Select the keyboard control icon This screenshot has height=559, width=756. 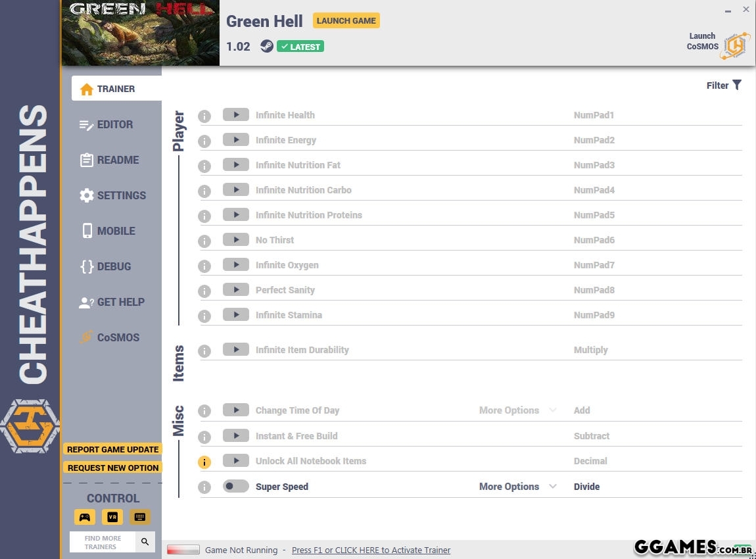(x=139, y=517)
